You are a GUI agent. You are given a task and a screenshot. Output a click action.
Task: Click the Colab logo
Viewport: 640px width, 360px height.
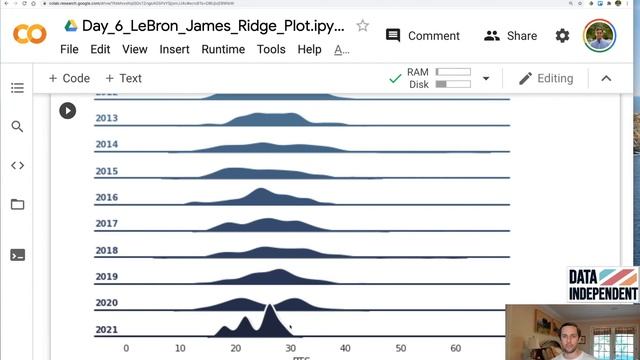pos(30,34)
